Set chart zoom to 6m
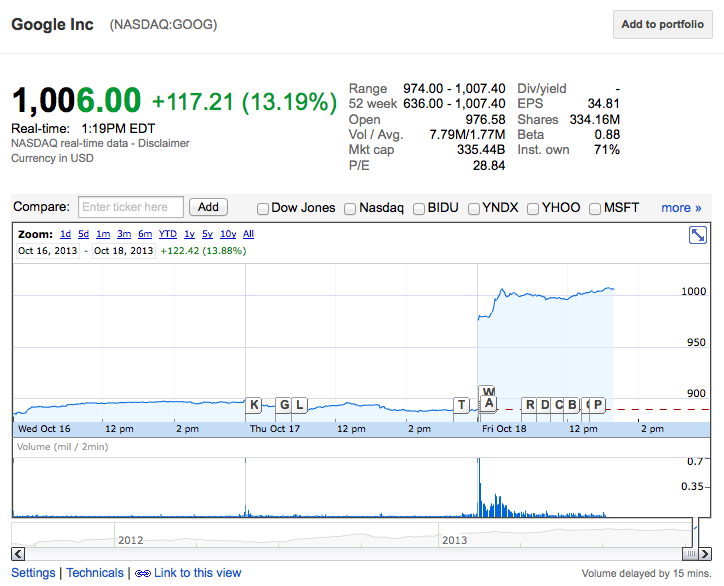The height and width of the screenshot is (586, 724). pos(145,234)
